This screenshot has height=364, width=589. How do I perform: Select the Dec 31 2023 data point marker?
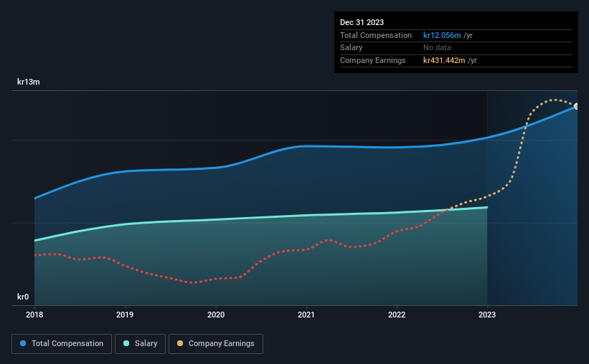click(x=576, y=107)
